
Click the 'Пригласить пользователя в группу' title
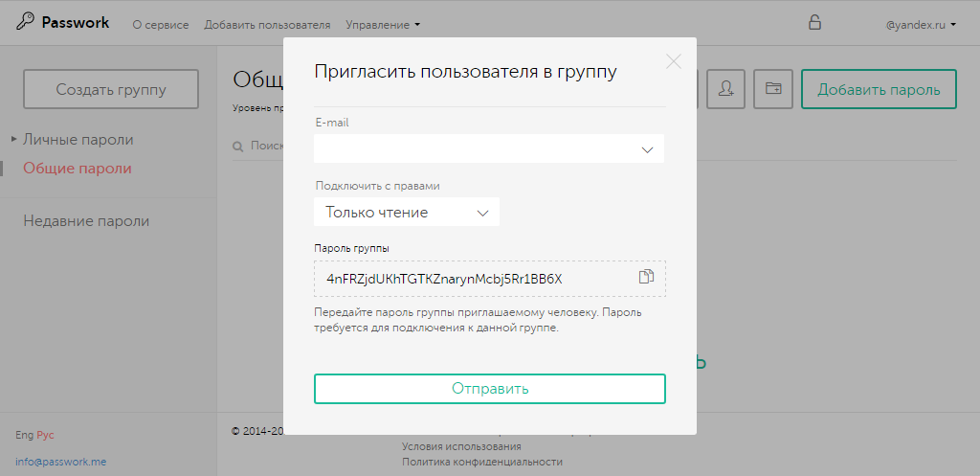pos(465,71)
